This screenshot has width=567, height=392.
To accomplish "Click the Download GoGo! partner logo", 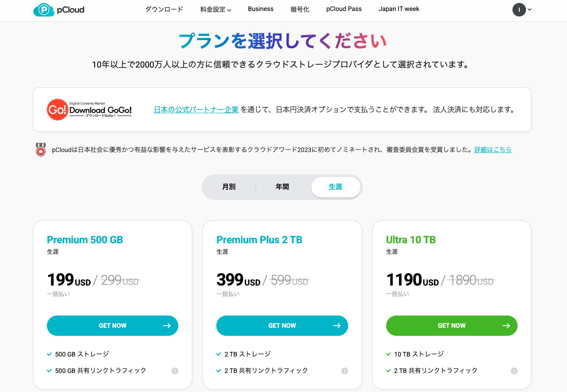I will pos(89,109).
